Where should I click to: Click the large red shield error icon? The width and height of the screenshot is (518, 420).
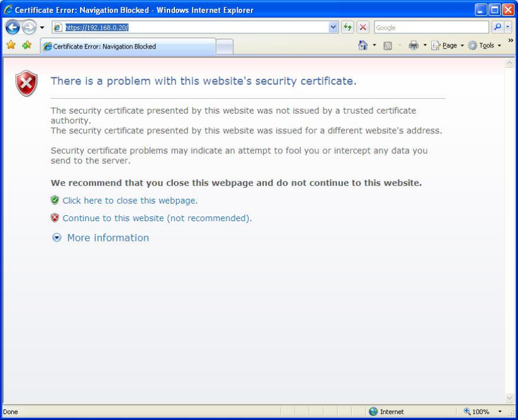(26, 83)
